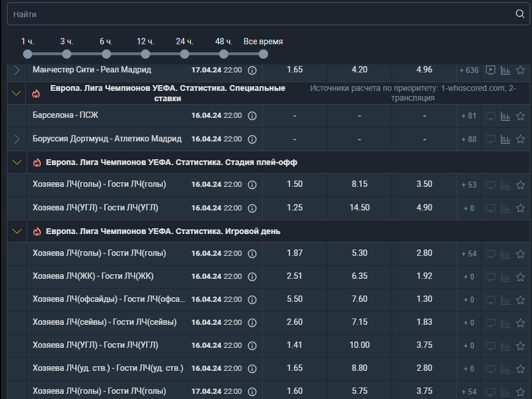Click flame icon beside Игровой день header

[37, 231]
